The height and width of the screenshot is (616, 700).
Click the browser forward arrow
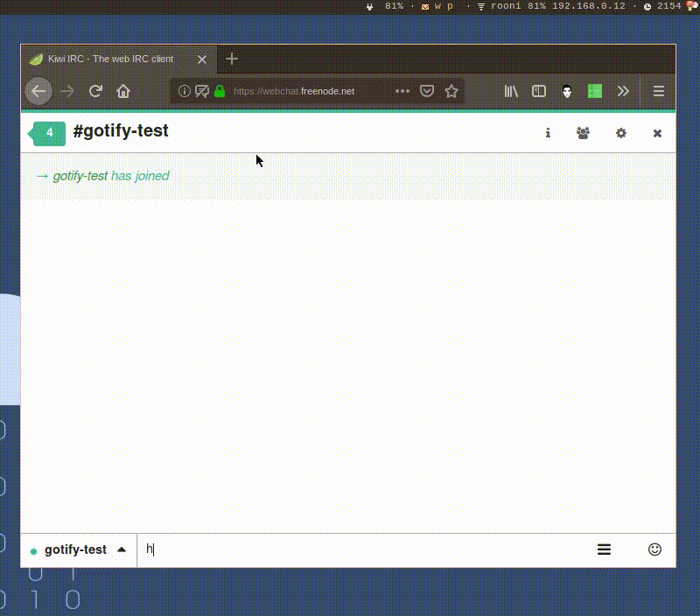(67, 92)
